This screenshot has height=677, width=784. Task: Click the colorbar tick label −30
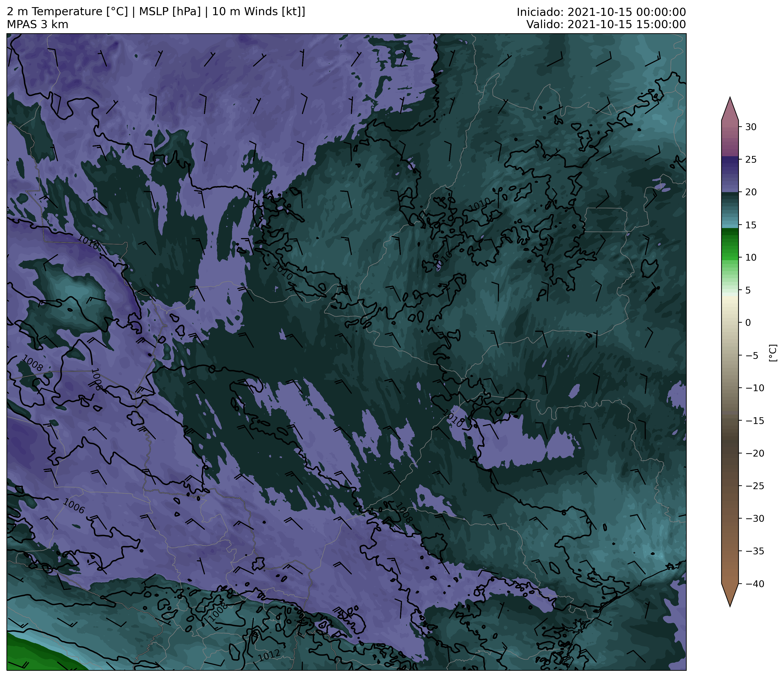(x=755, y=519)
